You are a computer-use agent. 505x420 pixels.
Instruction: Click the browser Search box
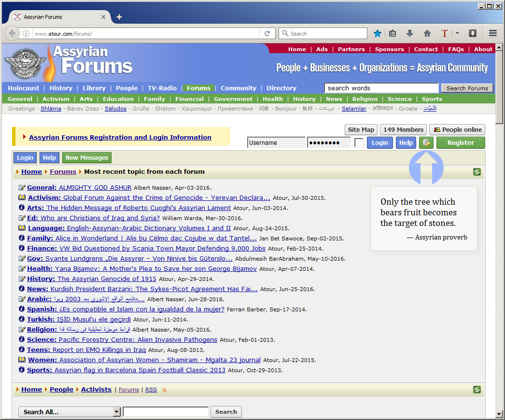click(323, 33)
